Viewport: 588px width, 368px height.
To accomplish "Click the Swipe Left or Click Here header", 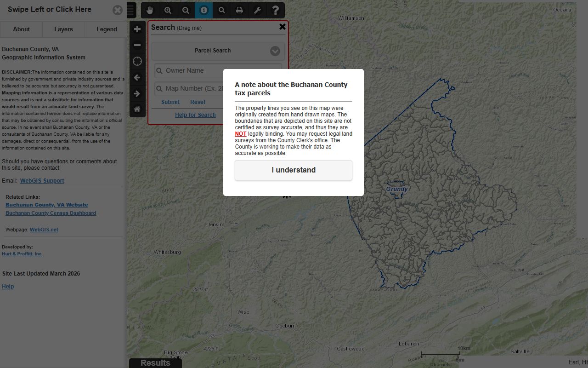I will click(x=50, y=9).
